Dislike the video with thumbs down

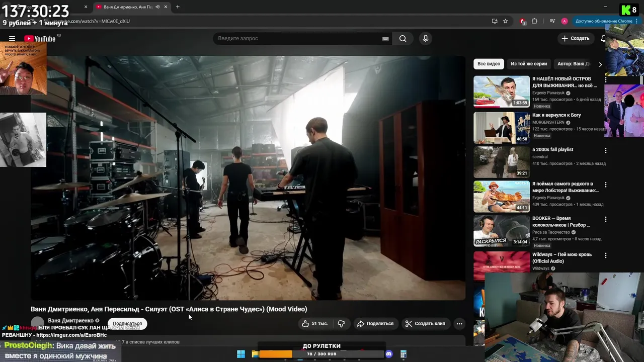click(x=341, y=324)
